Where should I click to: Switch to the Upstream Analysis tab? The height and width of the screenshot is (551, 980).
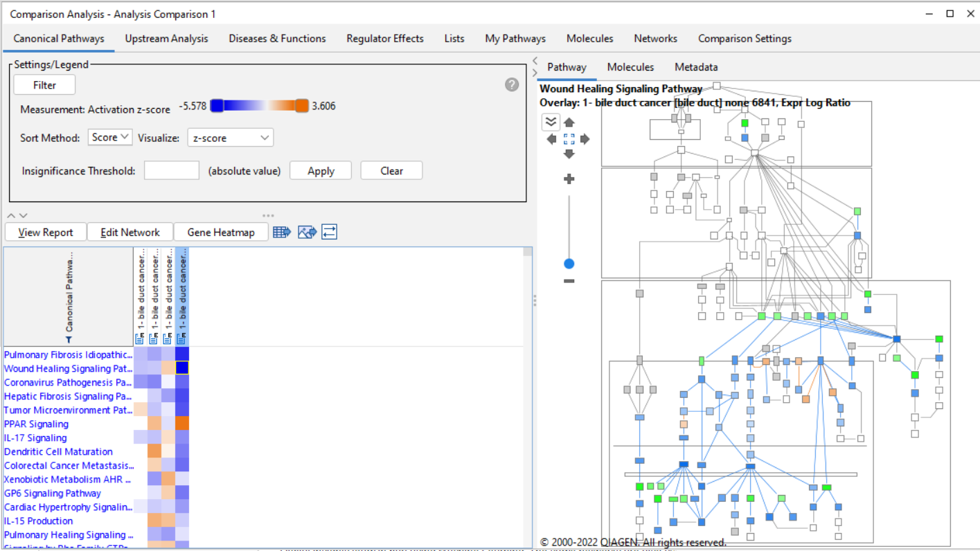click(x=166, y=39)
